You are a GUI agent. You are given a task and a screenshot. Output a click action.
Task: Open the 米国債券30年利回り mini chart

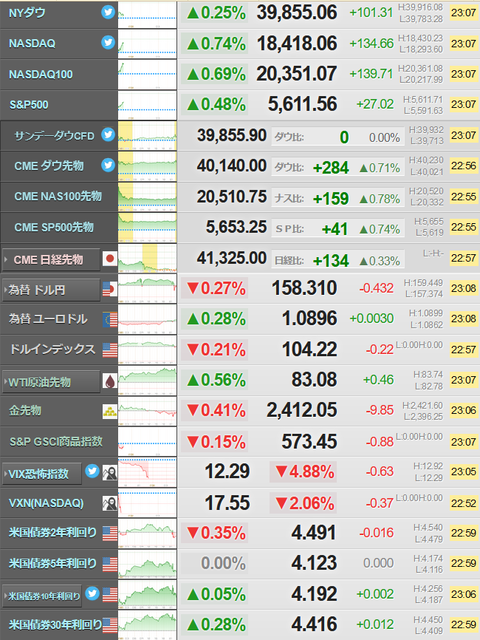147,625
